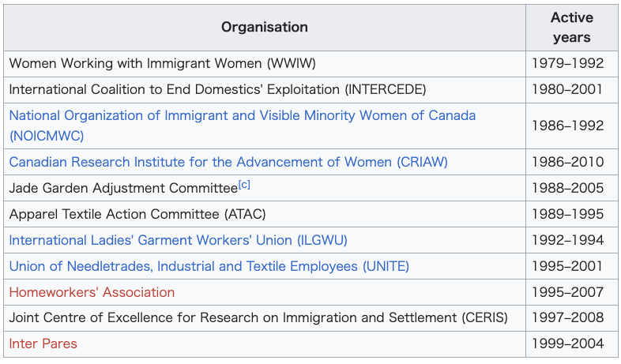This screenshot has width=621, height=364.
Task: Open the red Homeworkers' Association link
Action: [92, 292]
